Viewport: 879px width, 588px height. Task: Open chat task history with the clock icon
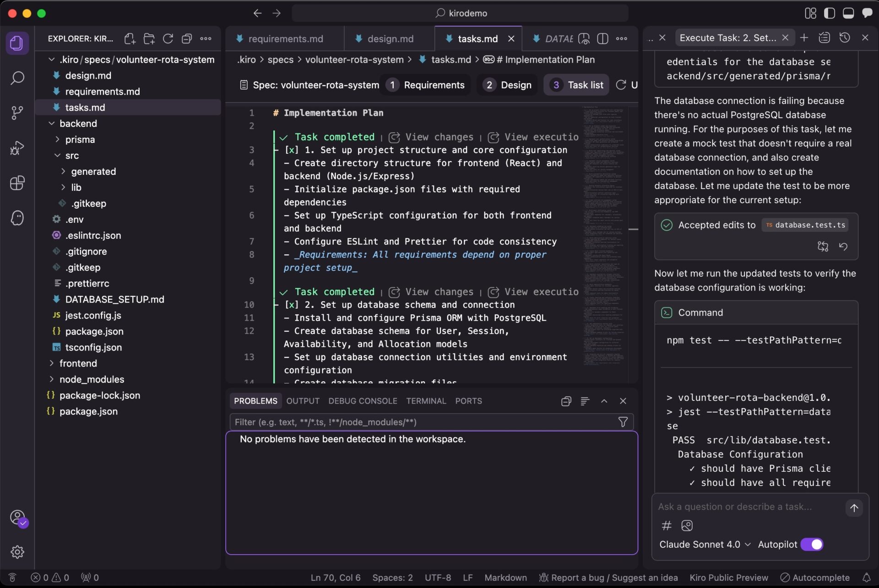[845, 38]
